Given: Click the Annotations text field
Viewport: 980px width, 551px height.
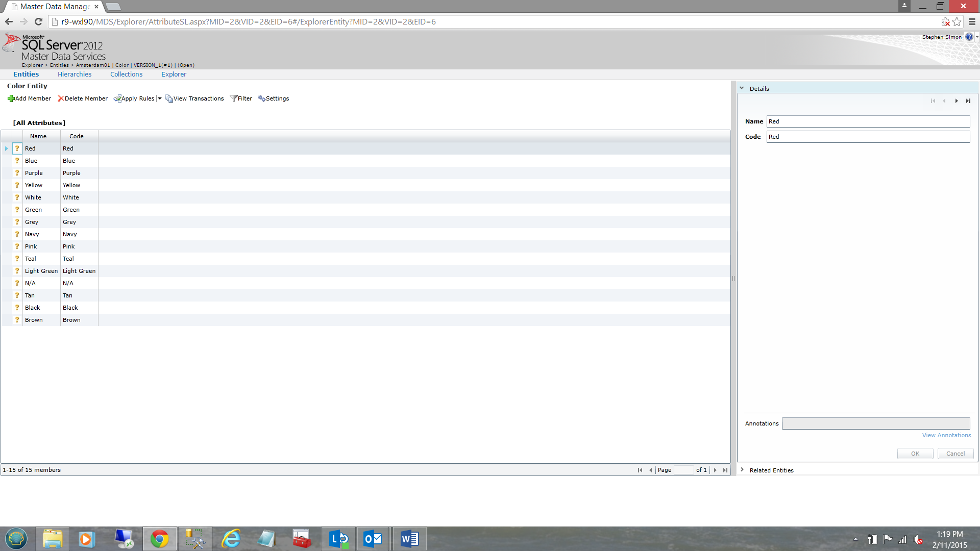Looking at the screenshot, I should pos(875,423).
